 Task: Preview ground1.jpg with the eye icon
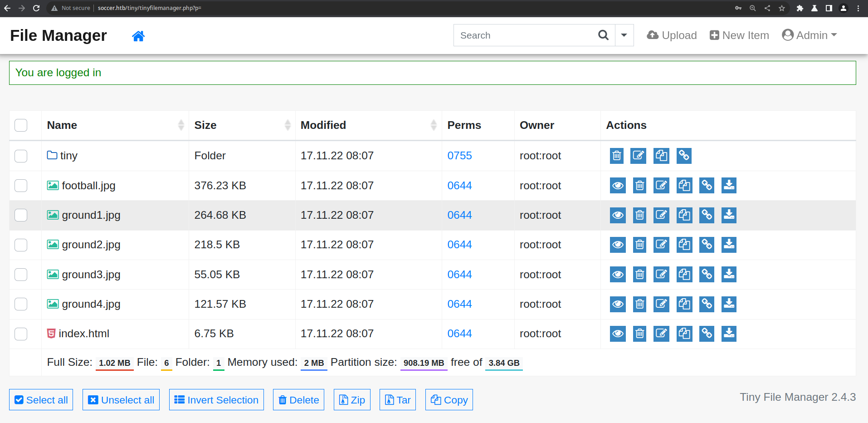tap(617, 215)
